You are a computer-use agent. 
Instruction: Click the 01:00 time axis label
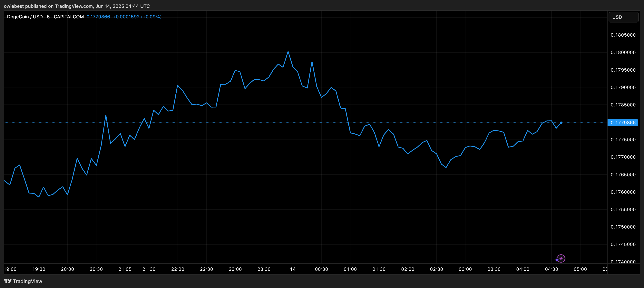point(350,269)
